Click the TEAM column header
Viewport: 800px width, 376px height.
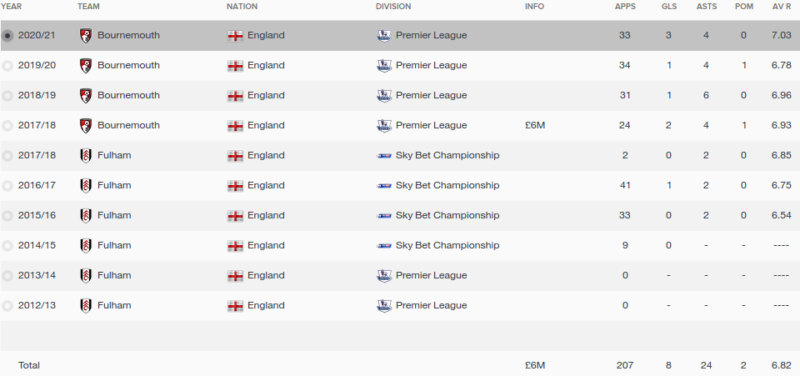89,7
